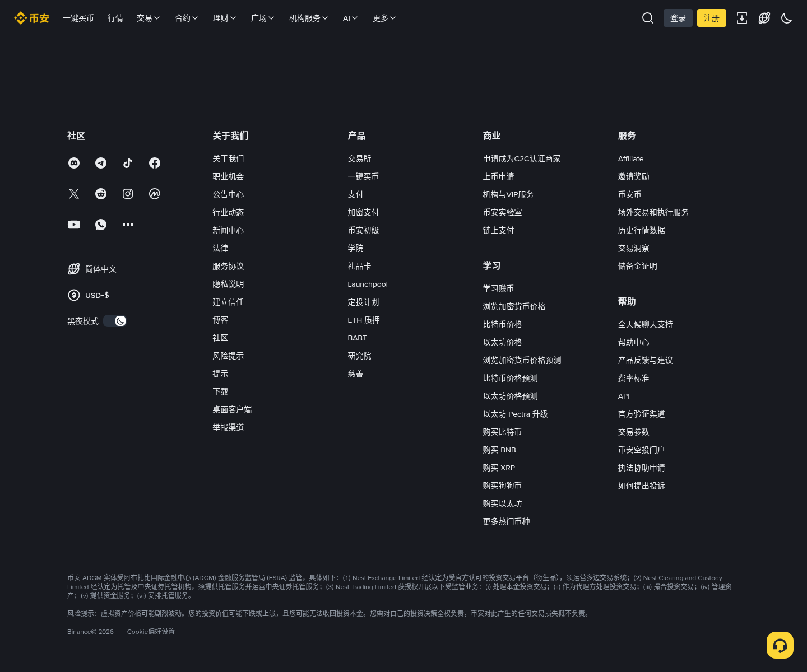Change the USD-$ currency setting
Screen dimensions: 807x672
(x=89, y=295)
